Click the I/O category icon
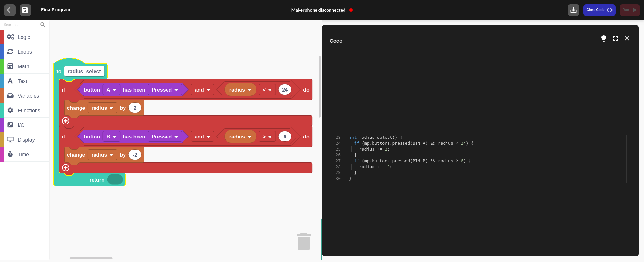 [x=10, y=125]
